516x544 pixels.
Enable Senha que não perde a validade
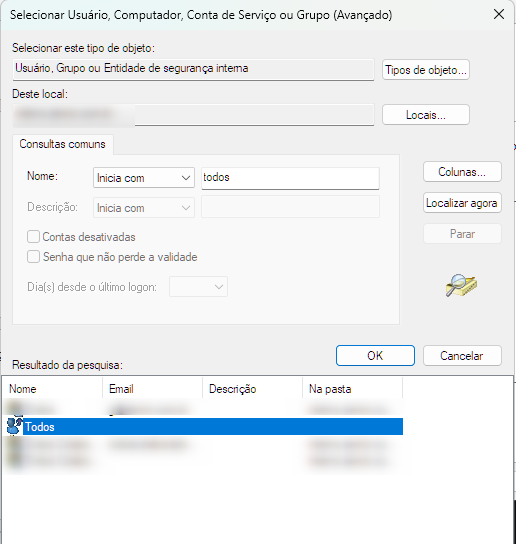pyautogui.click(x=33, y=257)
